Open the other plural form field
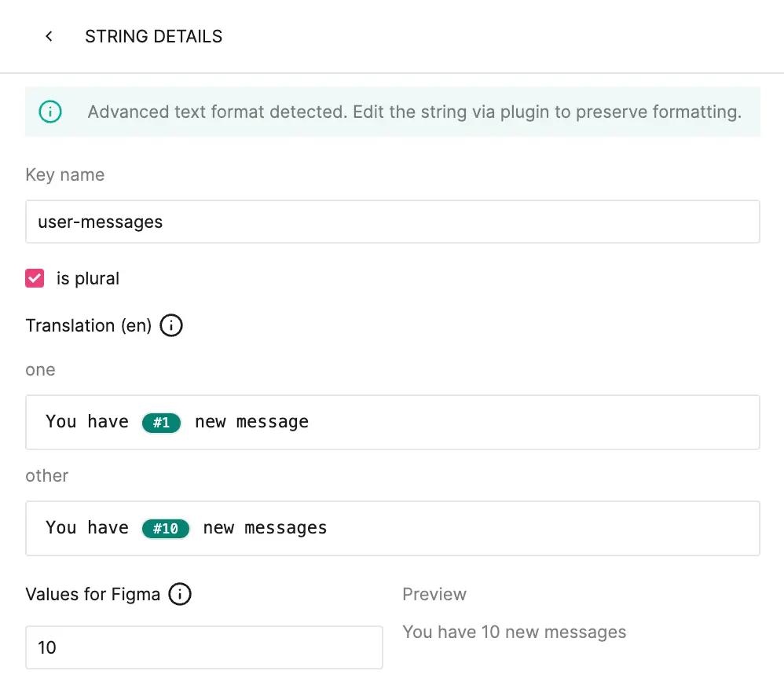This screenshot has height=693, width=784. pyautogui.click(x=393, y=528)
